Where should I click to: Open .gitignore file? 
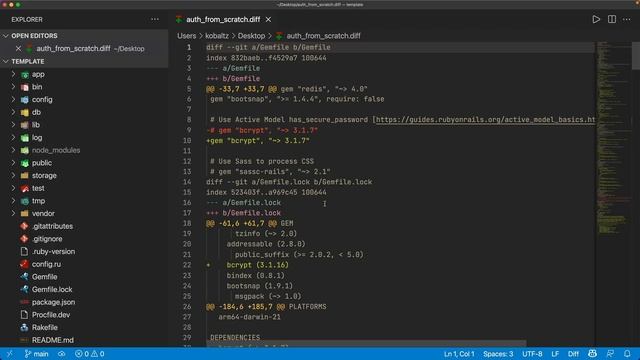(47, 239)
